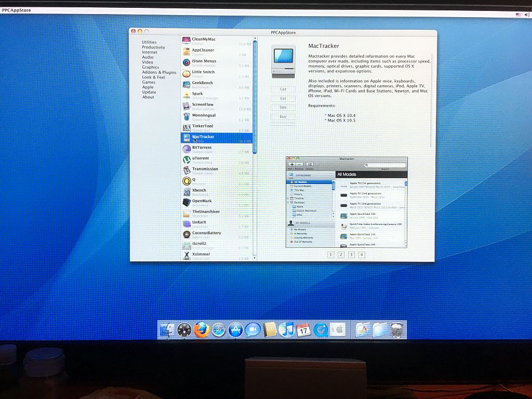Open Address Book from the Dock
The width and height of the screenshot is (532, 399).
click(x=270, y=330)
